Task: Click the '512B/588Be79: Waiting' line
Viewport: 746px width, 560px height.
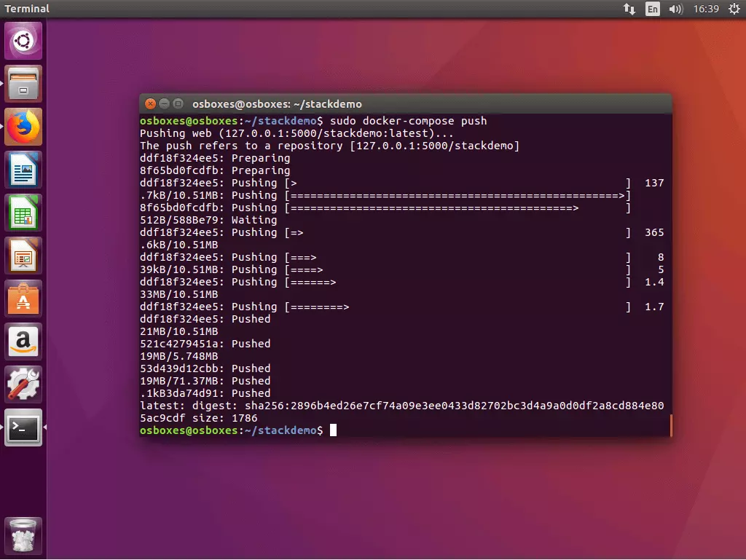Action: (208, 220)
